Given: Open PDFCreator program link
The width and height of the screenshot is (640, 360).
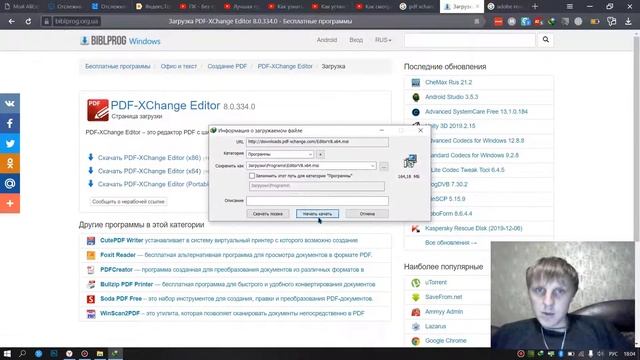Looking at the screenshot, I should 116,270.
